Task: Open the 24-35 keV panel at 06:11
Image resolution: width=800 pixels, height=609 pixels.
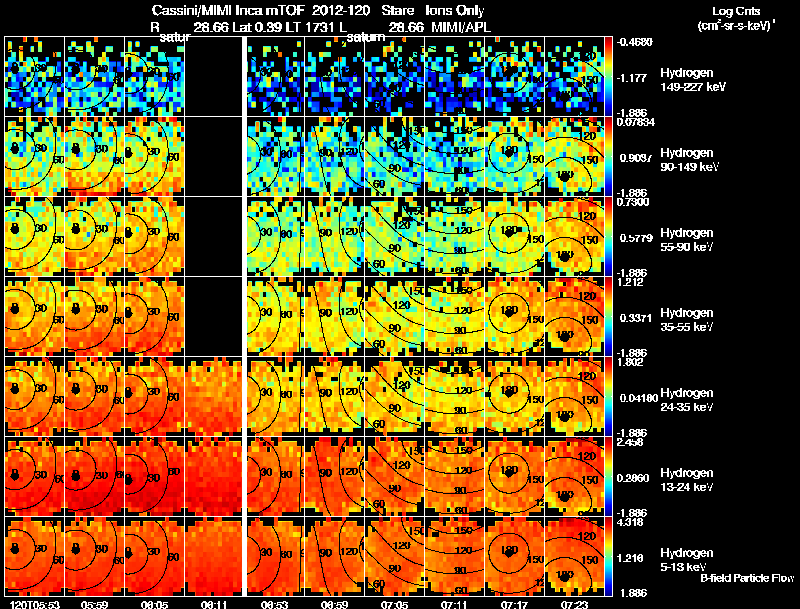Action: 214,396
